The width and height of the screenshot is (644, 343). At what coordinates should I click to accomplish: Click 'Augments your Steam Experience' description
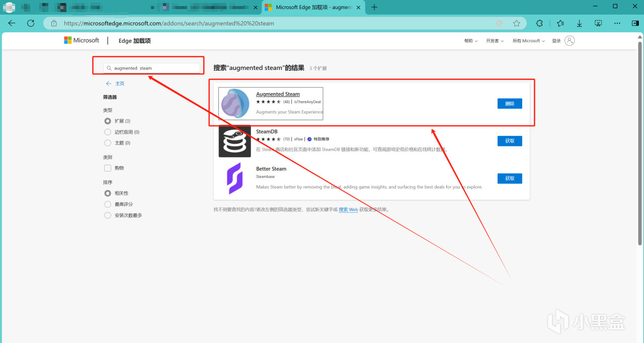pyautogui.click(x=289, y=112)
